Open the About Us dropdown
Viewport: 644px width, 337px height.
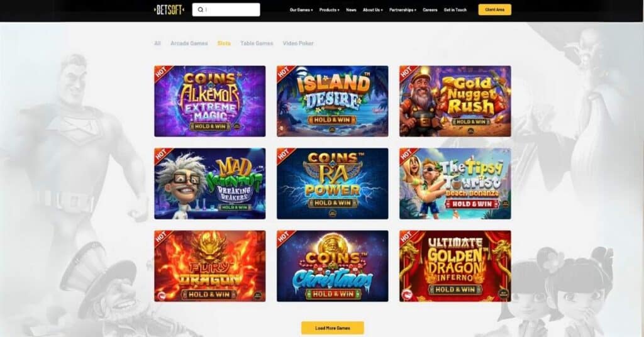[x=372, y=10]
